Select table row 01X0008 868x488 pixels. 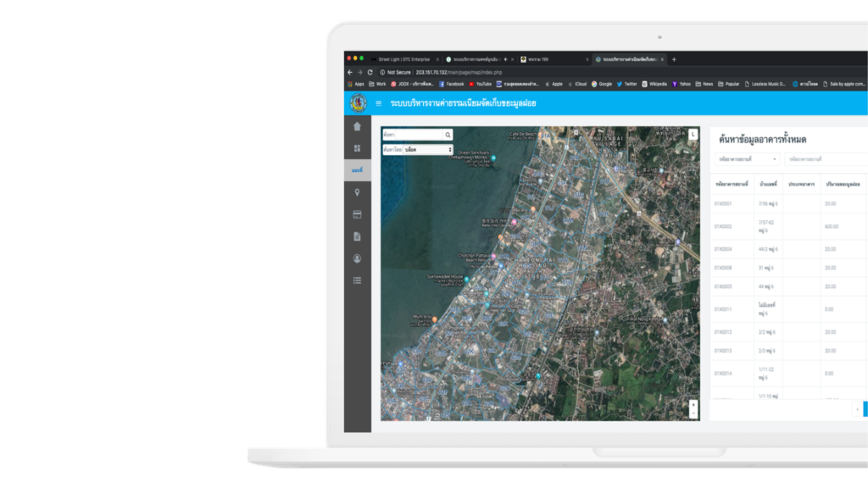click(789, 268)
